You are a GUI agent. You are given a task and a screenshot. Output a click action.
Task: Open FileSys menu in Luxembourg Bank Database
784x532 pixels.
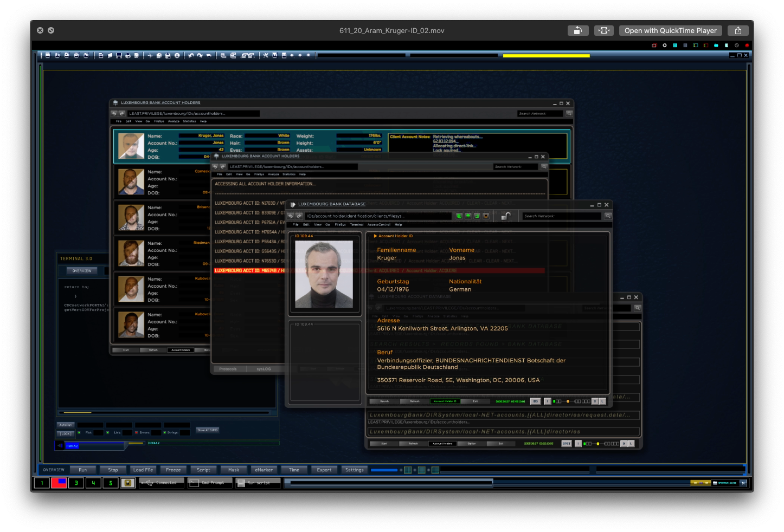pos(340,224)
